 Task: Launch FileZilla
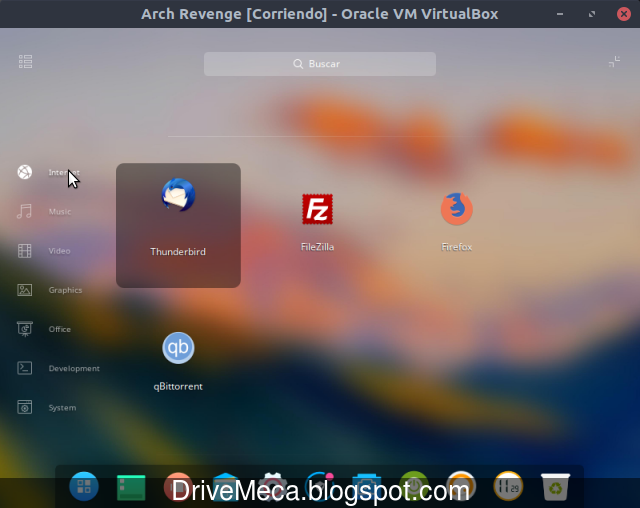317,222
